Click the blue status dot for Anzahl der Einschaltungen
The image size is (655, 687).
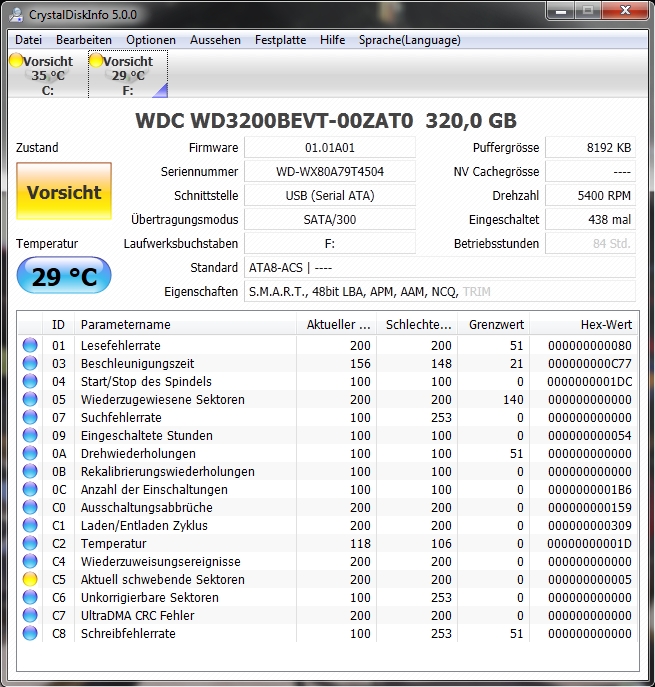click(30, 489)
